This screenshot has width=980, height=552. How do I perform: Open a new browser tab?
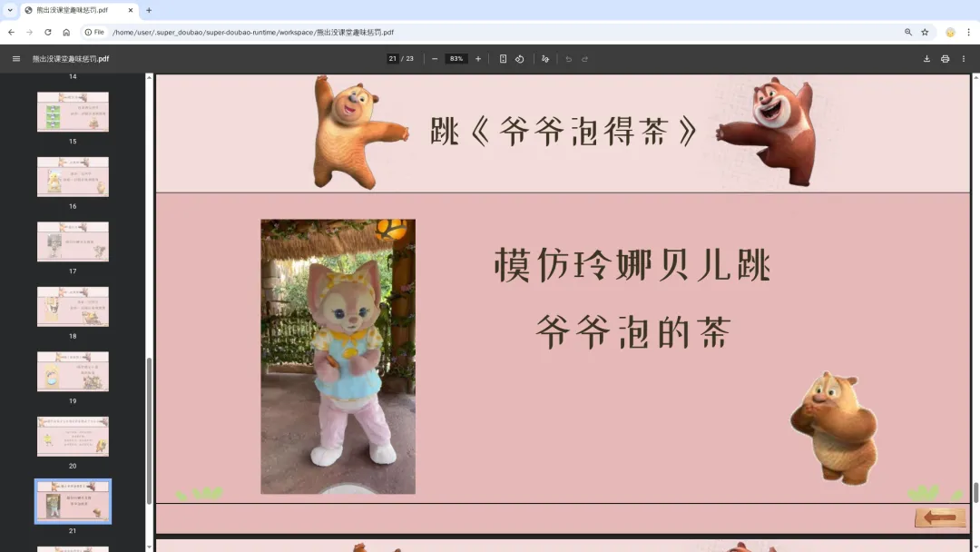pyautogui.click(x=149, y=10)
